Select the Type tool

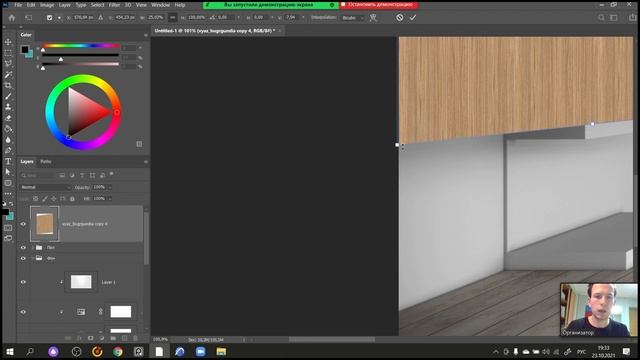[x=8, y=161]
